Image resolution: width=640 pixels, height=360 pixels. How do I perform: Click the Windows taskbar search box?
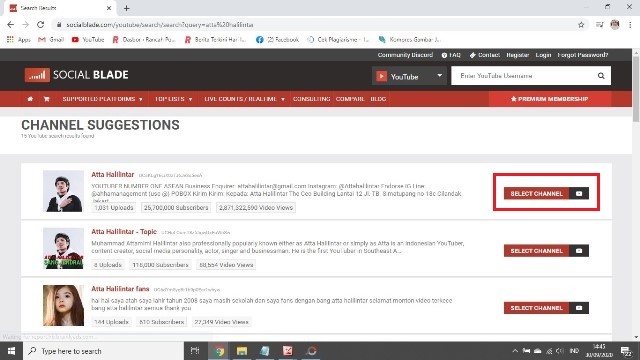(x=103, y=351)
